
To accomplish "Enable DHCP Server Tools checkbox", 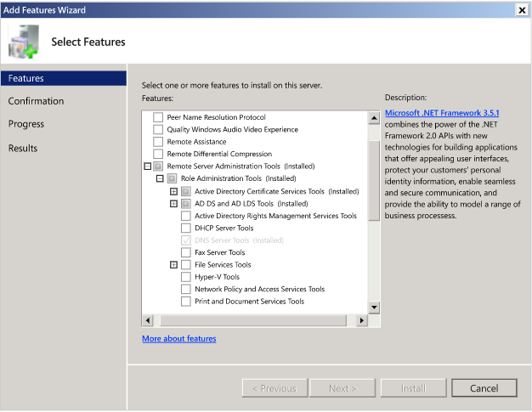I will 185,229.
